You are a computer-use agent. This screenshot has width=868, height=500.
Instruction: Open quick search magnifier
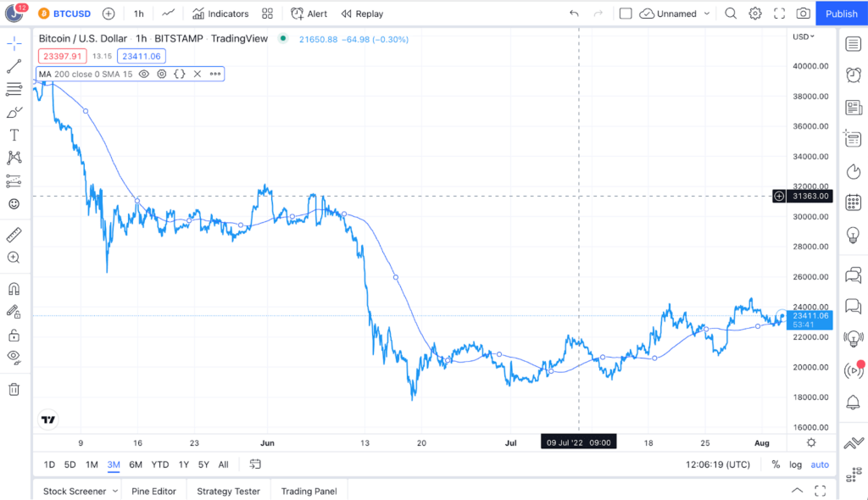(x=731, y=14)
